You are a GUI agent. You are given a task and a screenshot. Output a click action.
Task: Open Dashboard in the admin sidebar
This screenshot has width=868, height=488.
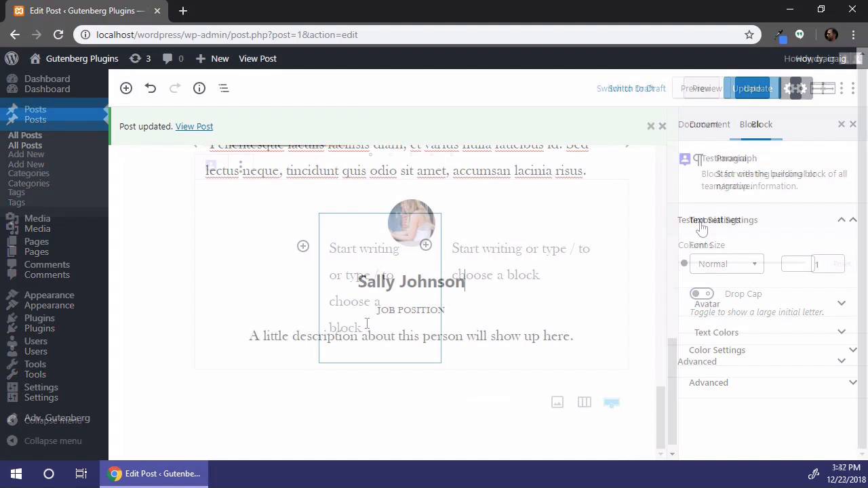47,89
